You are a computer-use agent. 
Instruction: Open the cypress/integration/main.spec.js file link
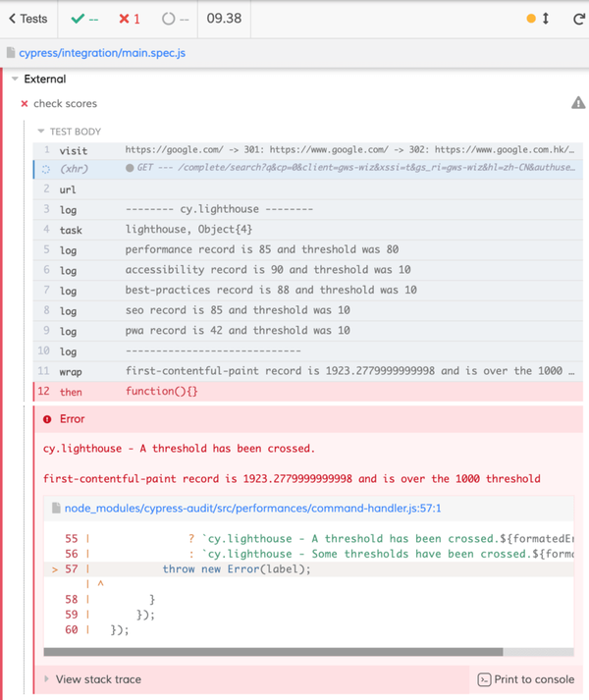(102, 53)
